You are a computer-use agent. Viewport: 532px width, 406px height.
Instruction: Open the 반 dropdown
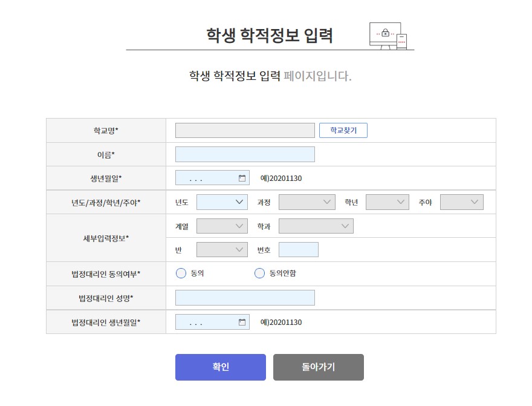[221, 249]
